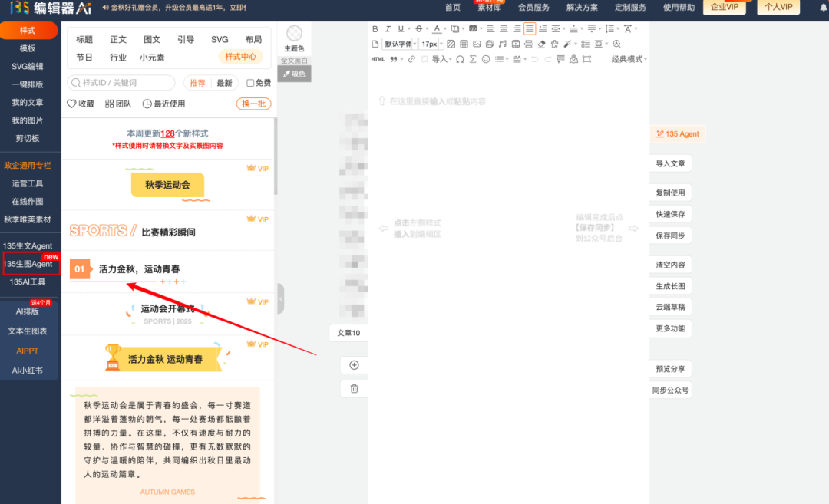Open the 默认字体 font family dropdown

tap(399, 44)
